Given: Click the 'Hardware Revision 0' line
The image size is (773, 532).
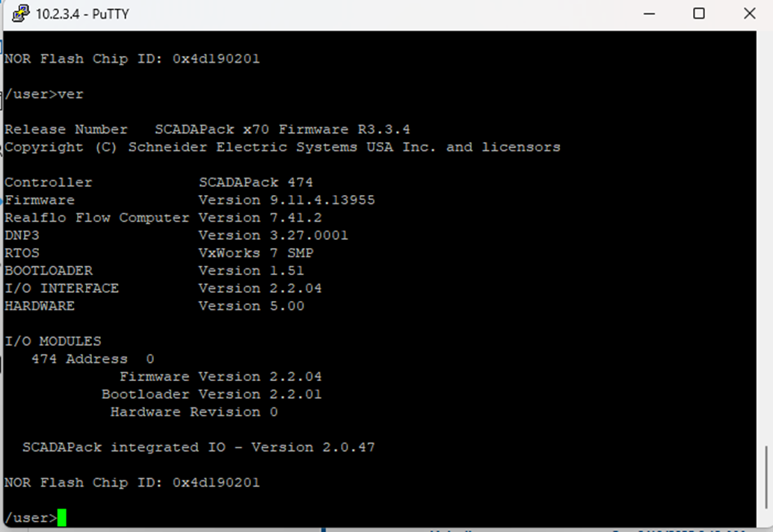Looking at the screenshot, I should click(x=194, y=412).
